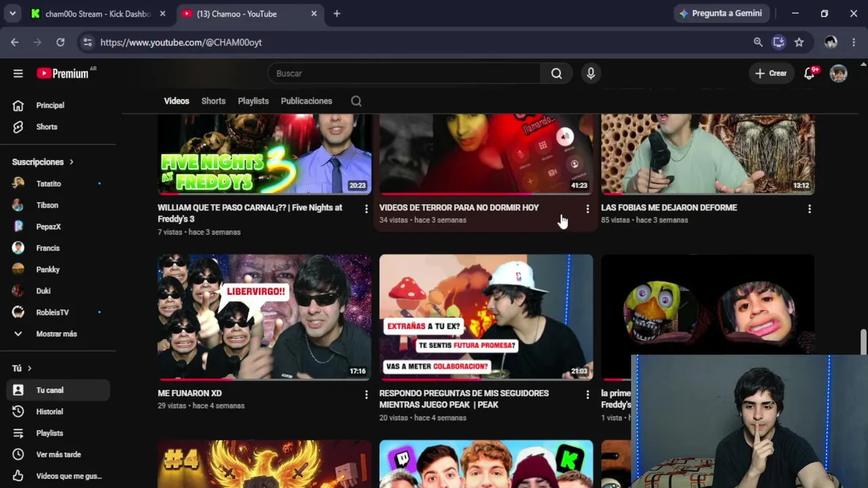
Task: Open a new browser tab
Action: [x=336, y=14]
